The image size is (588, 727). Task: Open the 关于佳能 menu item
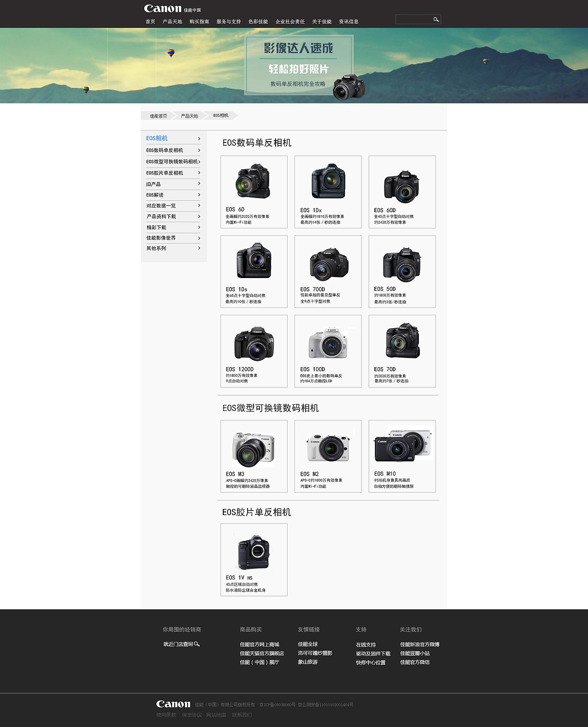tap(322, 22)
